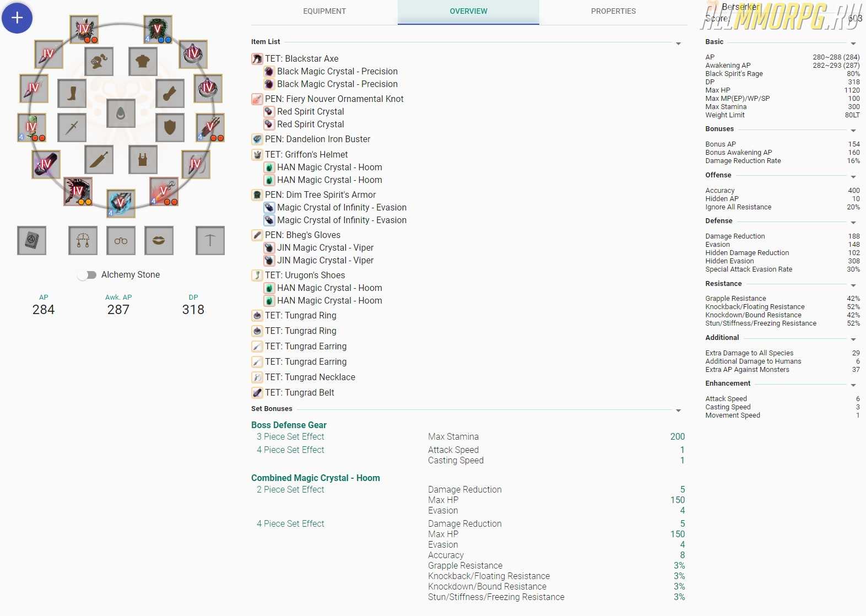Switch to the Equipment tab
The height and width of the screenshot is (616, 866).
(324, 11)
